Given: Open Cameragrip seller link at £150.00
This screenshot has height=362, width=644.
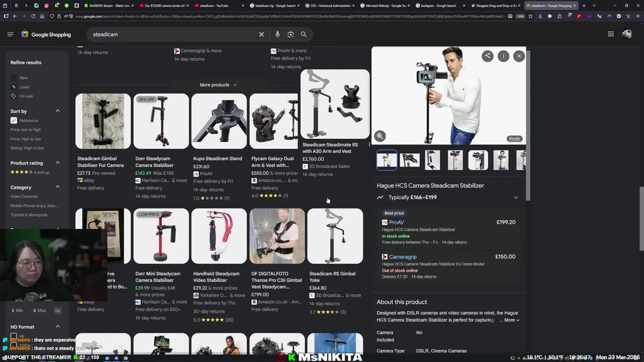Looking at the screenshot, I should [403, 257].
